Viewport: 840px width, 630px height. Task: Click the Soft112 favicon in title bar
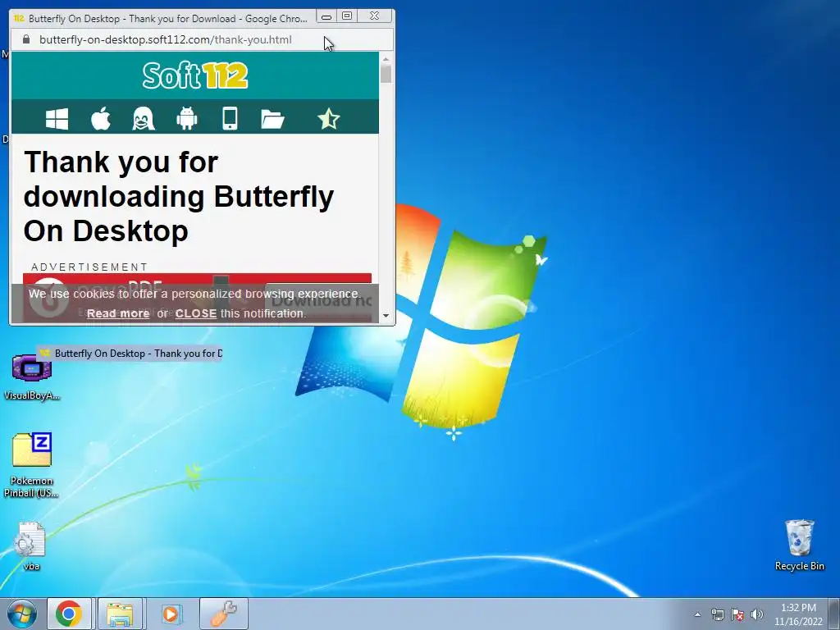[x=20, y=19]
